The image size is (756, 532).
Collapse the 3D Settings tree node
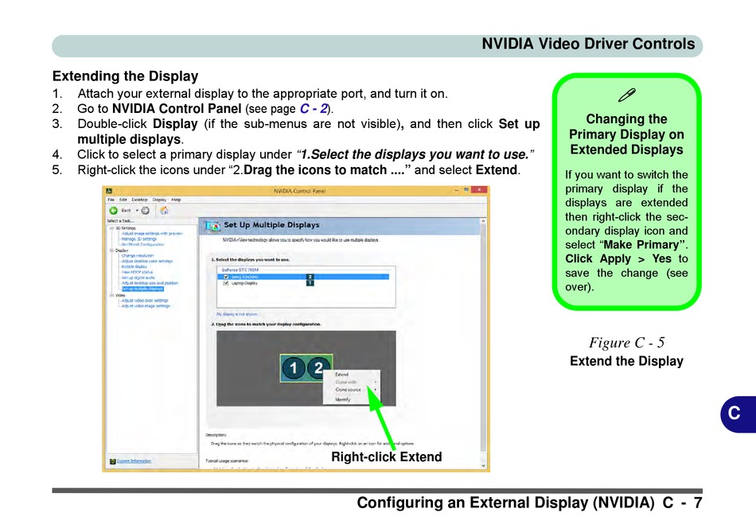coord(111,228)
